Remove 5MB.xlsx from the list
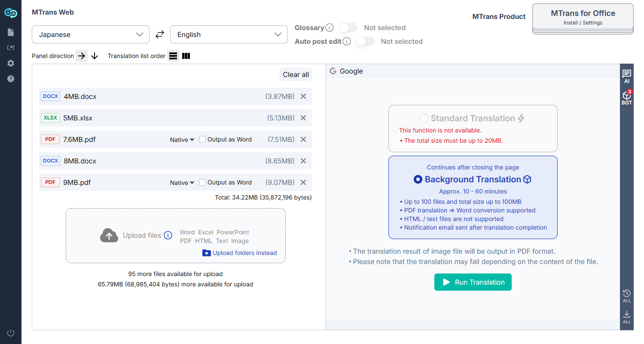The height and width of the screenshot is (344, 644). [303, 118]
